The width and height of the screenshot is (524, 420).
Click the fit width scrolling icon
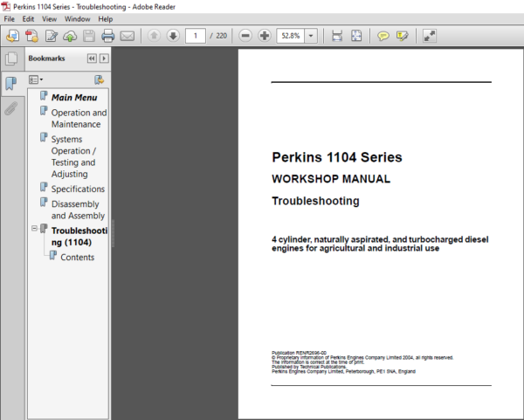coord(337,36)
